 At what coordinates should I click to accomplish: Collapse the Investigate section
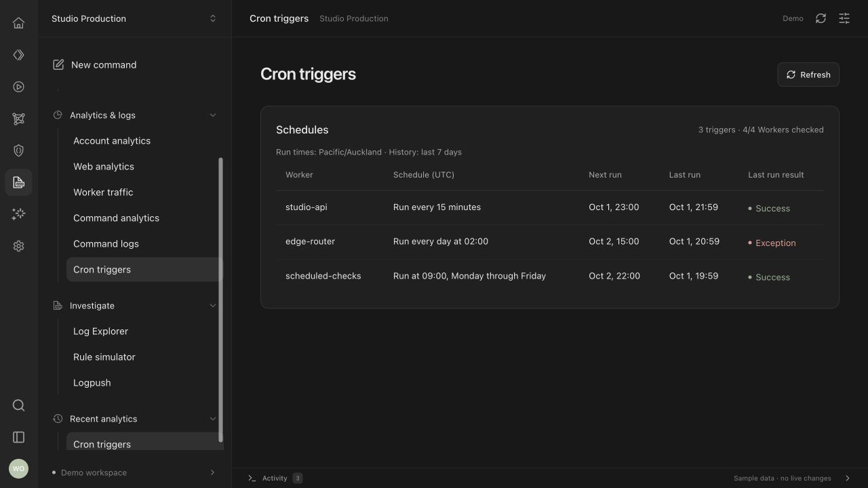213,306
